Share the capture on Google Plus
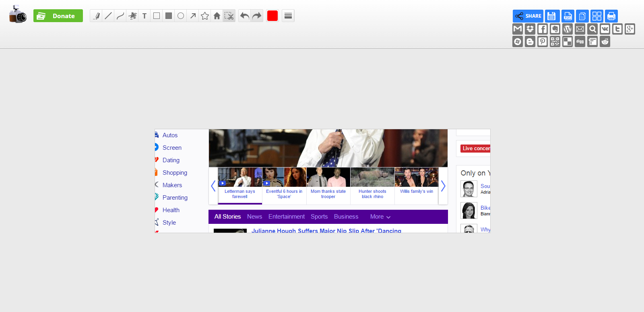This screenshot has height=312, width=644. point(630,29)
